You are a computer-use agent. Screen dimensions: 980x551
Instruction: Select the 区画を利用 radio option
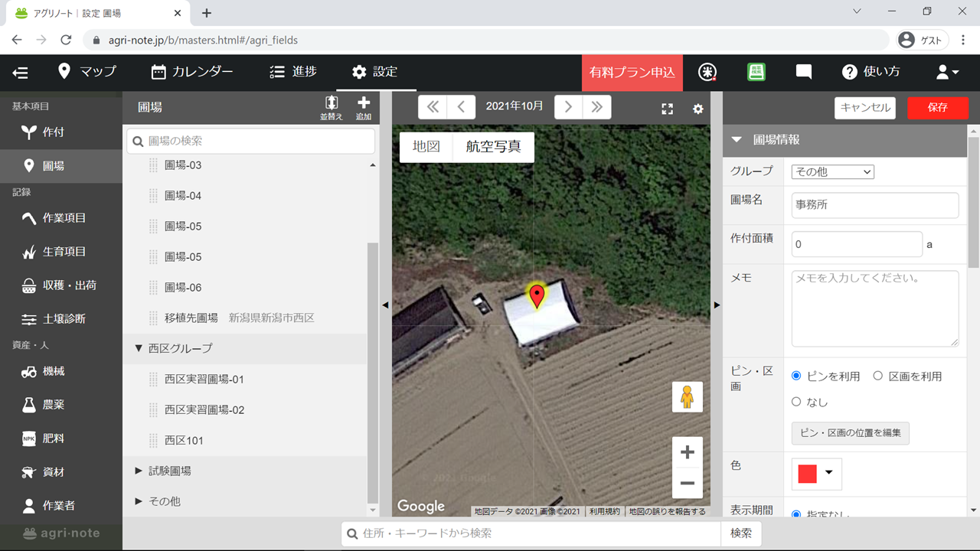(878, 376)
